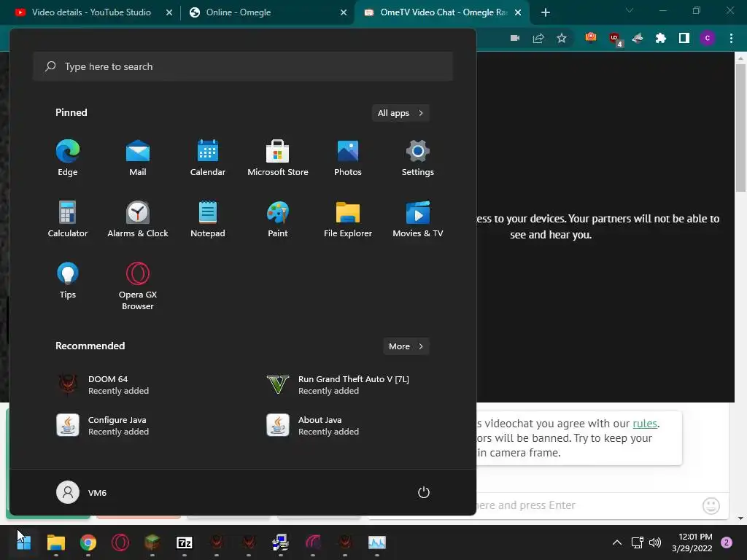Viewport: 747px width, 560px height.
Task: Click the camera permission icon in address bar
Action: pyautogui.click(x=515, y=38)
